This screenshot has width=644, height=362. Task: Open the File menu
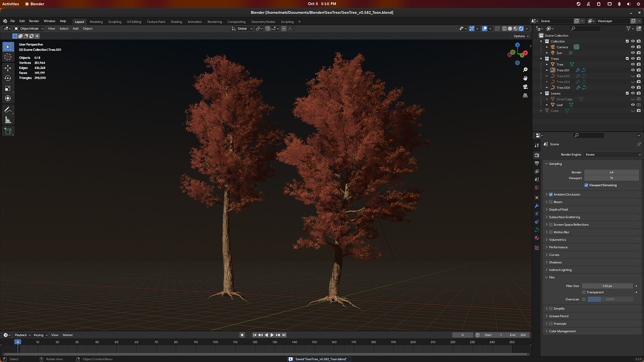point(13,21)
